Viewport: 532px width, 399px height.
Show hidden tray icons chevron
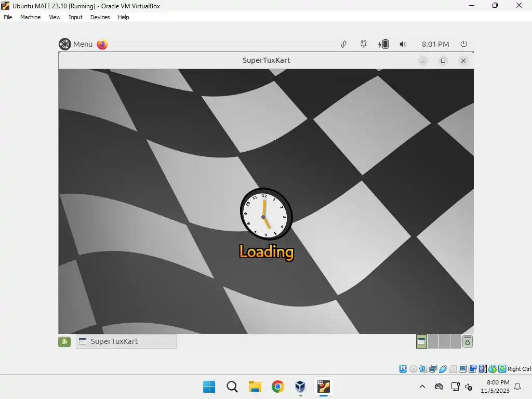point(422,387)
